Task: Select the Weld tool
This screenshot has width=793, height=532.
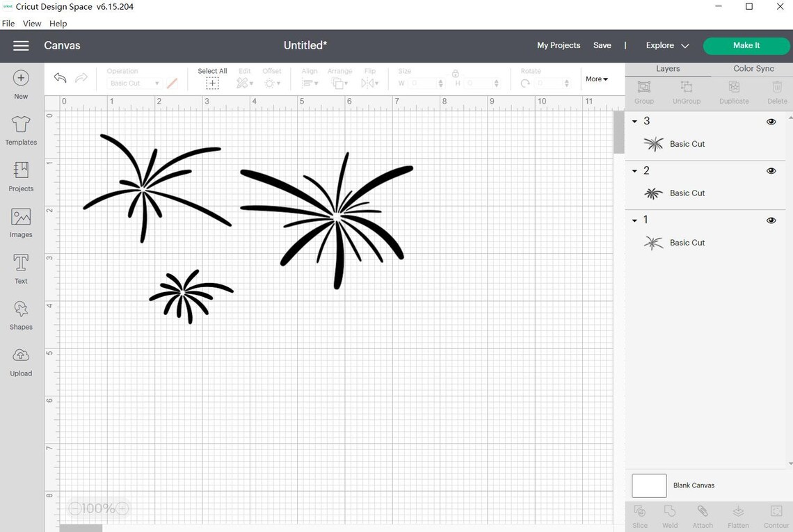Action: 670,515
